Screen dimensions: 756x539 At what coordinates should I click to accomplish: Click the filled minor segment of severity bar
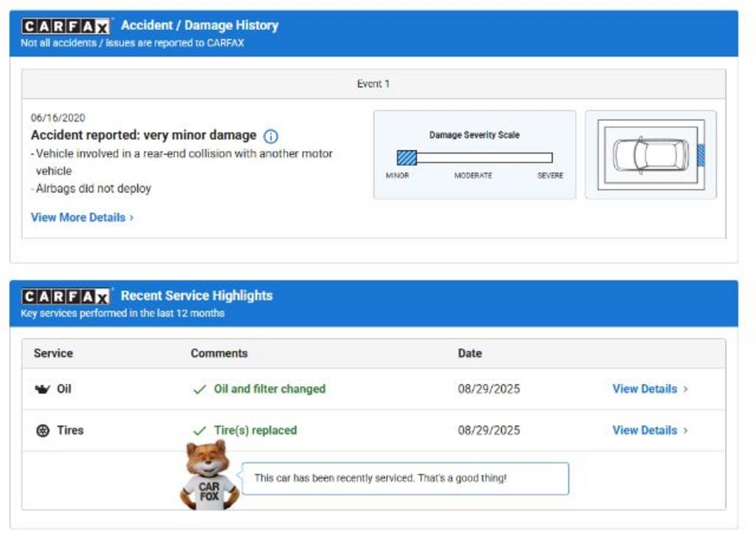click(407, 158)
